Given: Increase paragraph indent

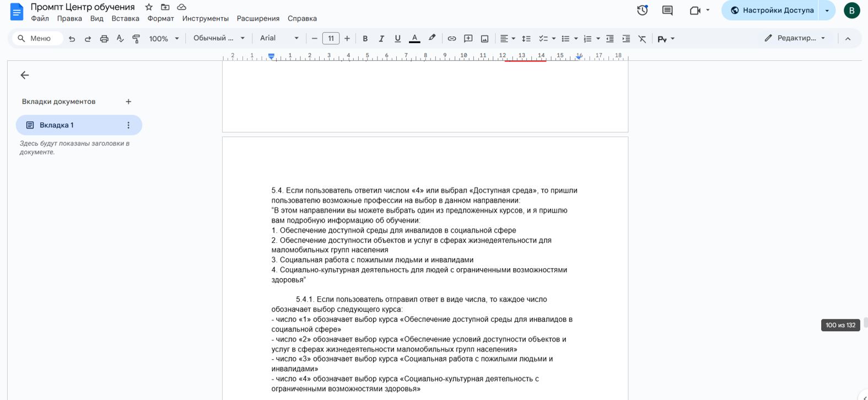Looking at the screenshot, I should pyautogui.click(x=626, y=39).
